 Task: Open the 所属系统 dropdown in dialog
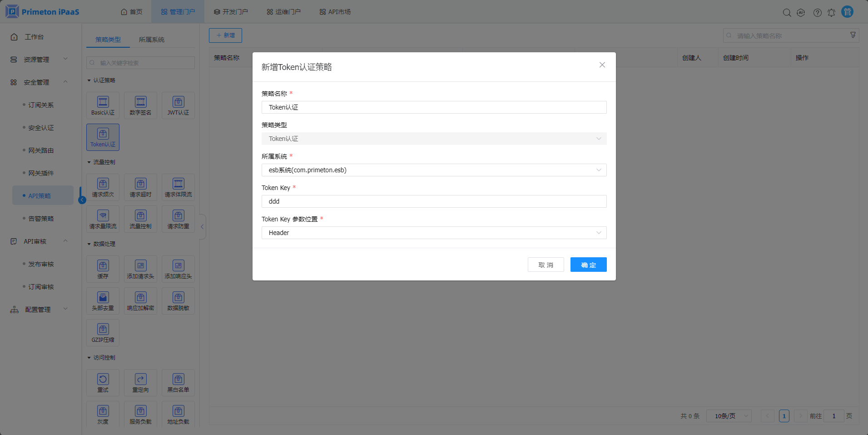coord(434,170)
